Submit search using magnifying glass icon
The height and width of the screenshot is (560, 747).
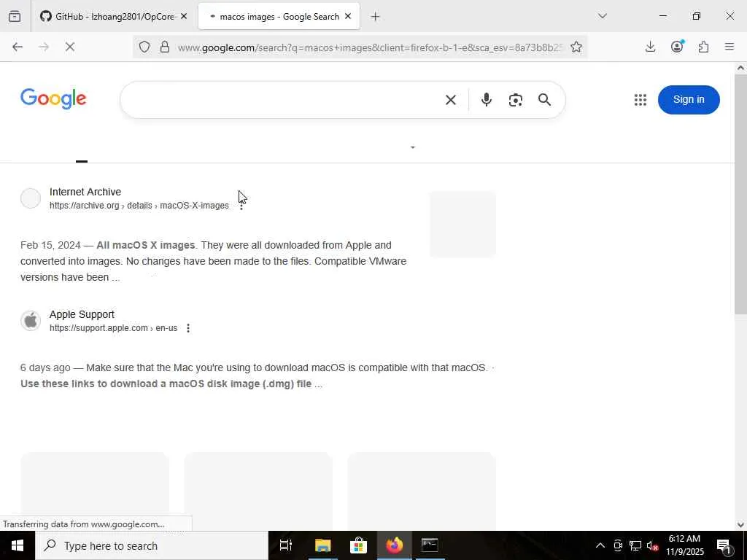(544, 100)
